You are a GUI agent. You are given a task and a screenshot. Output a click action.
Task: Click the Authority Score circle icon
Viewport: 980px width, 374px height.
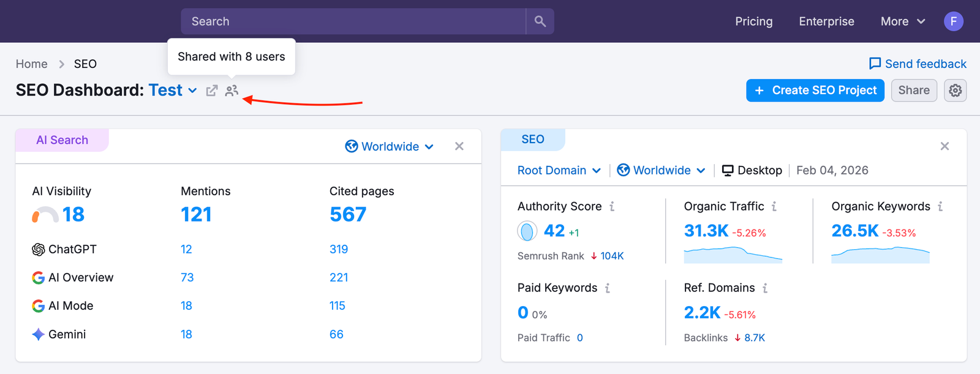click(527, 231)
